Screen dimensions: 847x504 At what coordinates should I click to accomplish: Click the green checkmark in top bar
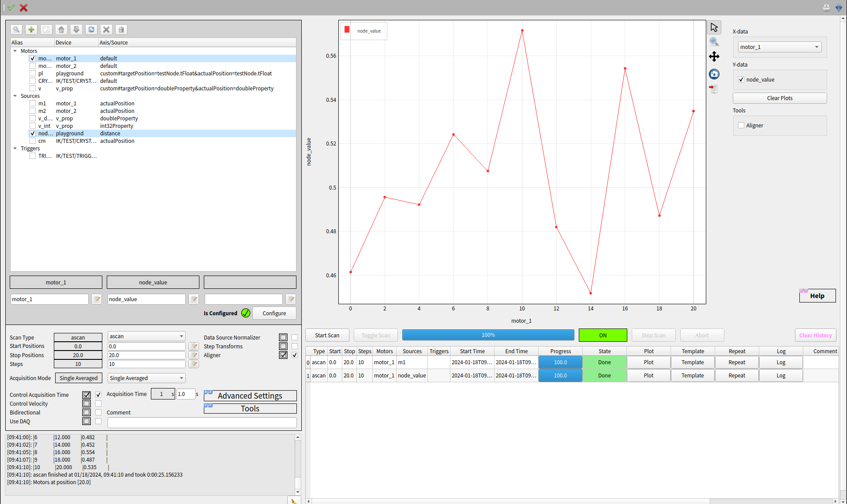pyautogui.click(x=11, y=7)
